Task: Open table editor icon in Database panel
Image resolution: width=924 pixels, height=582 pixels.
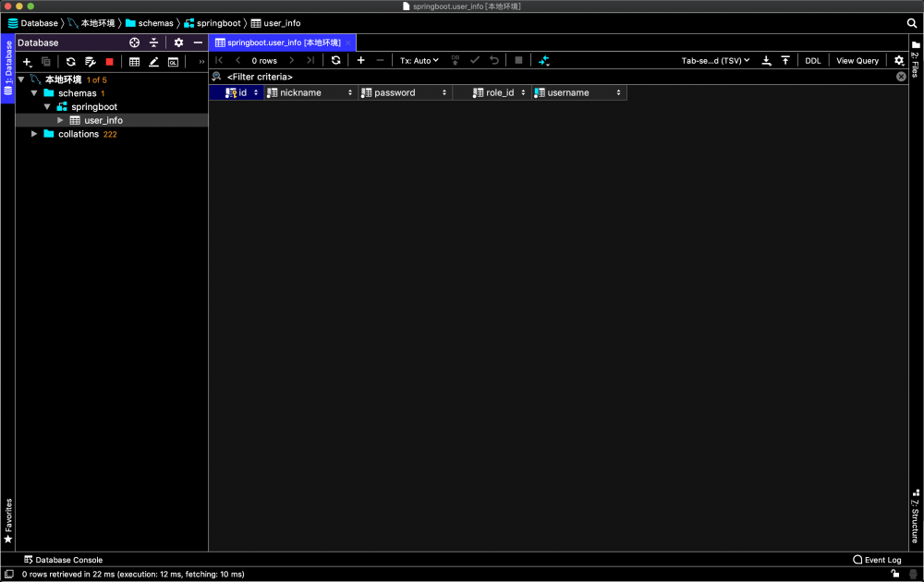Action: coord(134,61)
